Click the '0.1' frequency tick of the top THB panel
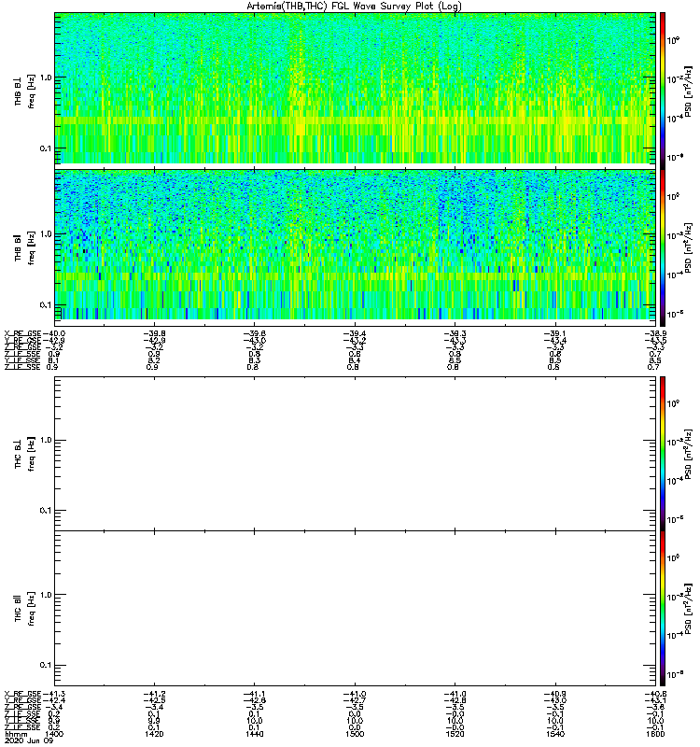This screenshot has width=700, height=747. coord(46,148)
